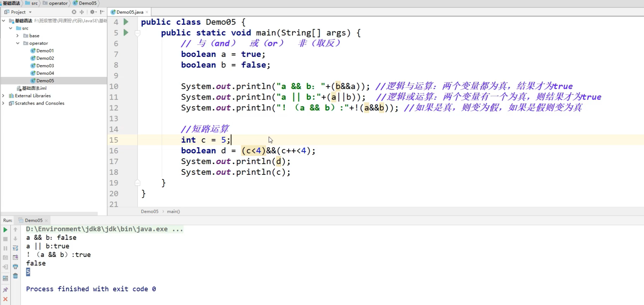The image size is (644, 305).
Task: Click console line 'a && b: false'
Action: point(51,237)
